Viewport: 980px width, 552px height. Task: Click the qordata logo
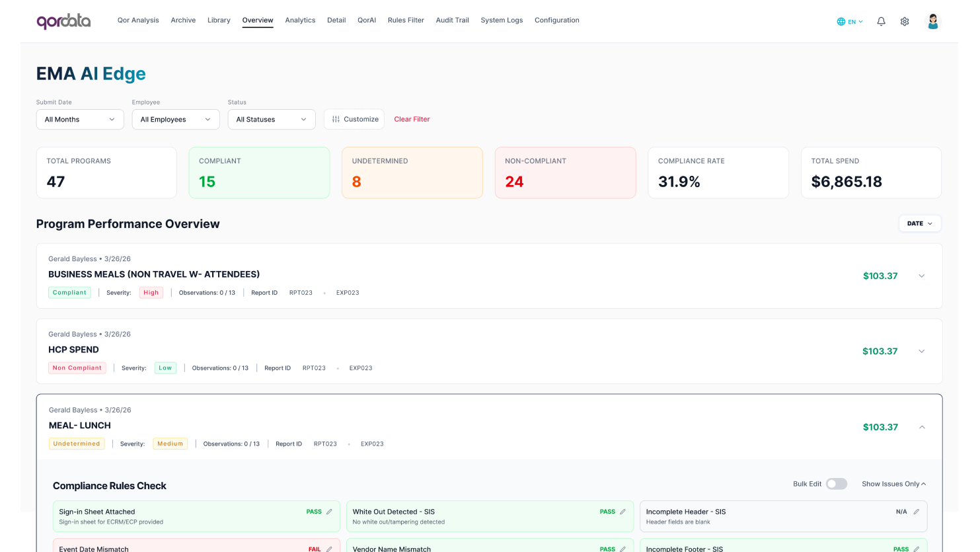[x=63, y=21]
